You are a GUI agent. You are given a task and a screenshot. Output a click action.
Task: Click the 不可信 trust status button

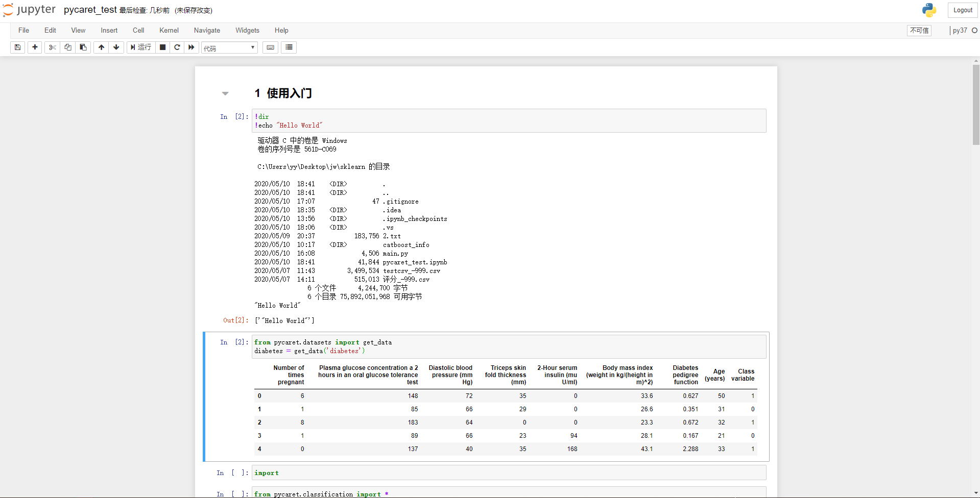tap(919, 31)
